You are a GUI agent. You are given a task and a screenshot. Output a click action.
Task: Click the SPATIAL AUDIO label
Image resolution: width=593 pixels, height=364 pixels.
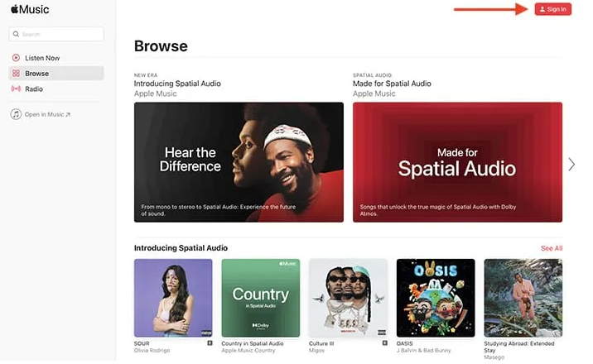coord(372,75)
